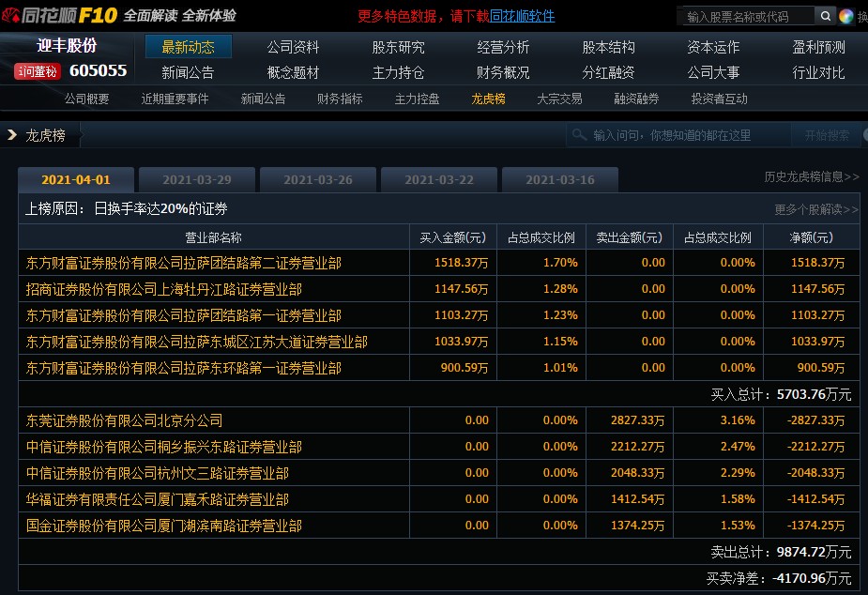This screenshot has width=868, height=595.
Task: Open the 财务概况 menu
Action: pyautogui.click(x=503, y=72)
